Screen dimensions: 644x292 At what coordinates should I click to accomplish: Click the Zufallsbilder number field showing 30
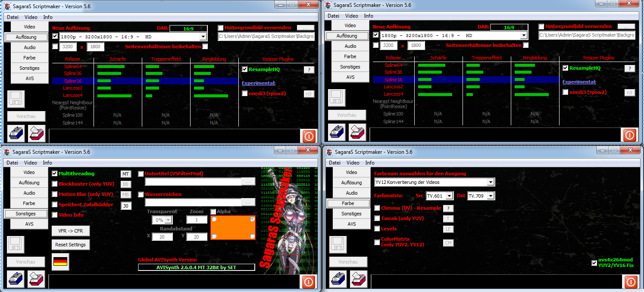[125, 206]
